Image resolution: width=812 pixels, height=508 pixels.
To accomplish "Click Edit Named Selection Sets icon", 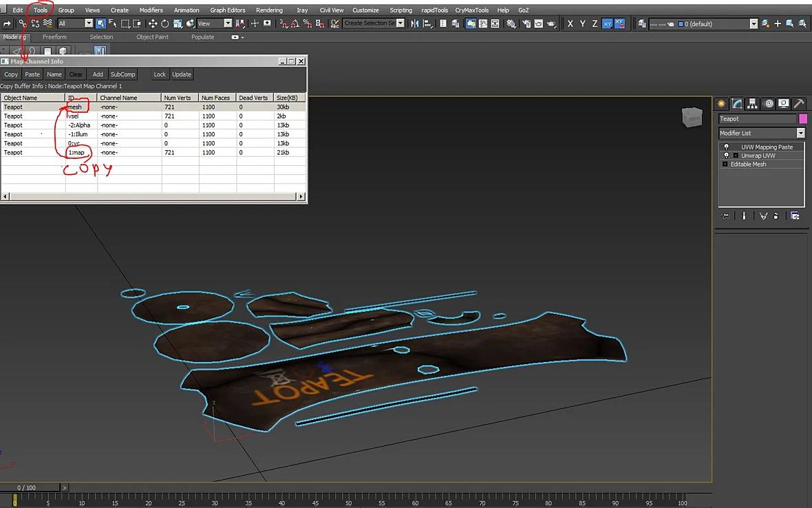I will (335, 24).
